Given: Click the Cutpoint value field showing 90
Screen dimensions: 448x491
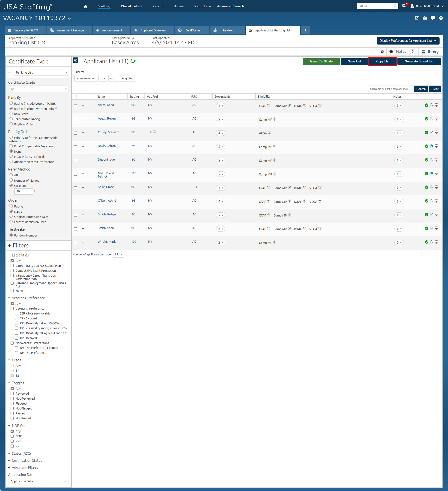Looking at the screenshot, I should [24, 191].
